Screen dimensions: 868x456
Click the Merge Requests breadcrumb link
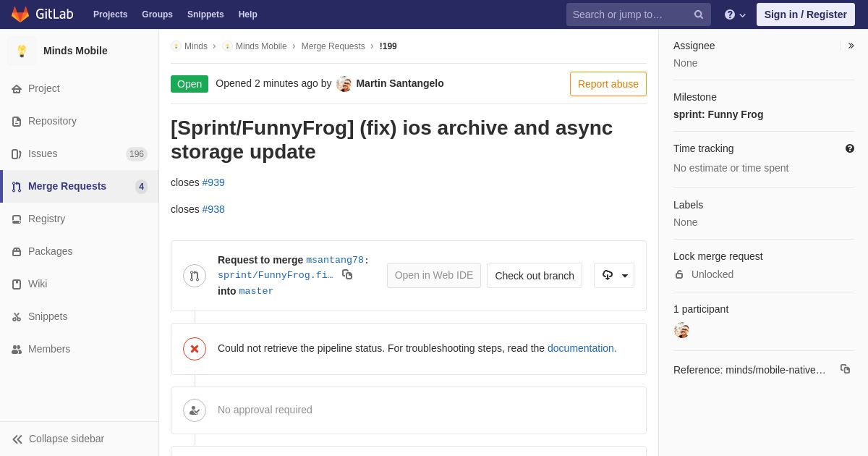pyautogui.click(x=333, y=46)
